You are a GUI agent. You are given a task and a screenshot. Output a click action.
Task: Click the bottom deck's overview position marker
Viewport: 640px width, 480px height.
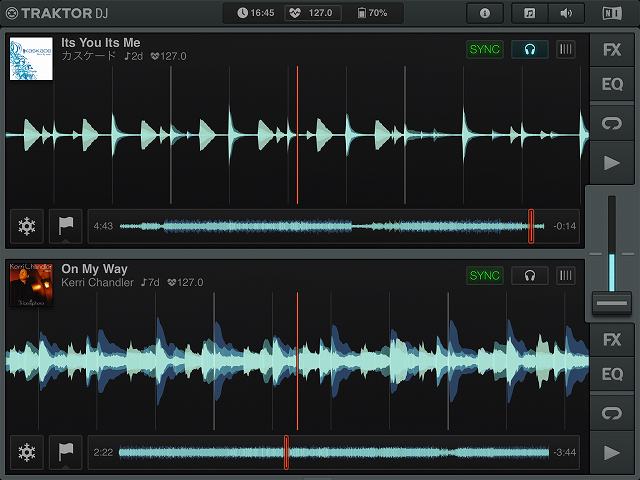[x=286, y=452]
